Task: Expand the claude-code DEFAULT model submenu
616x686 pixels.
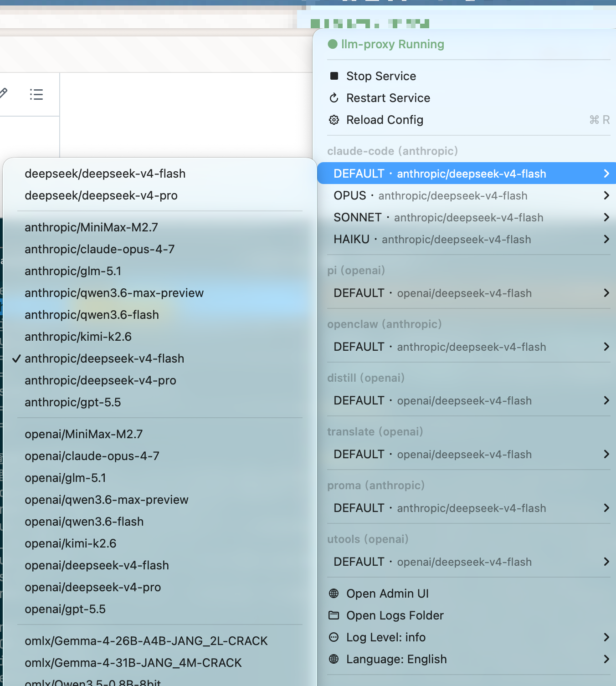Action: click(x=467, y=174)
